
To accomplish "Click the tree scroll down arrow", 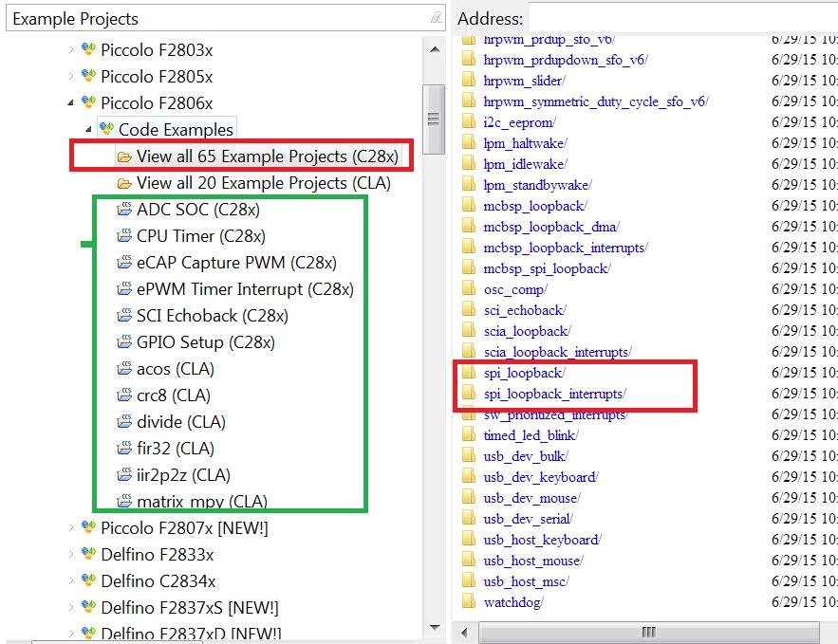I will [x=435, y=628].
